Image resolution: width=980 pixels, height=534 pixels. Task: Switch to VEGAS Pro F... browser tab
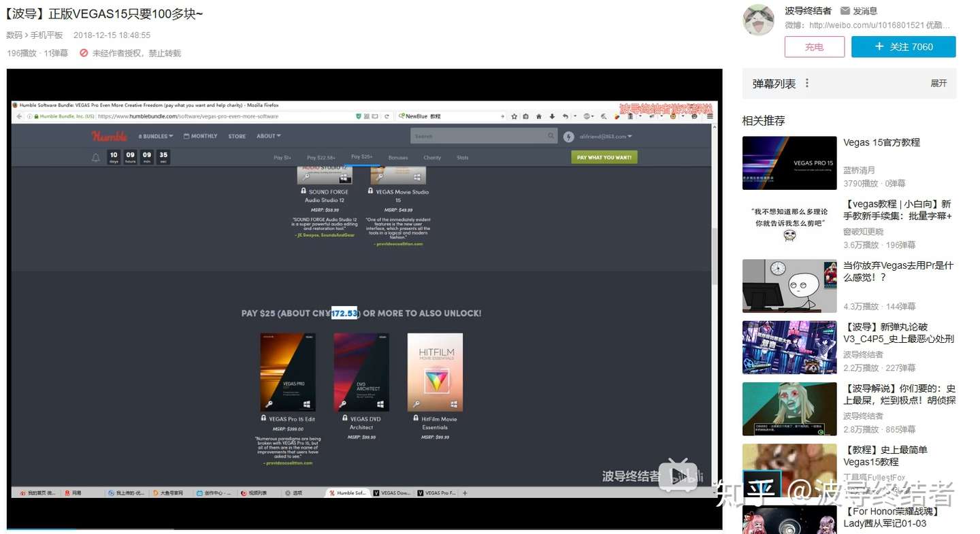click(436, 493)
